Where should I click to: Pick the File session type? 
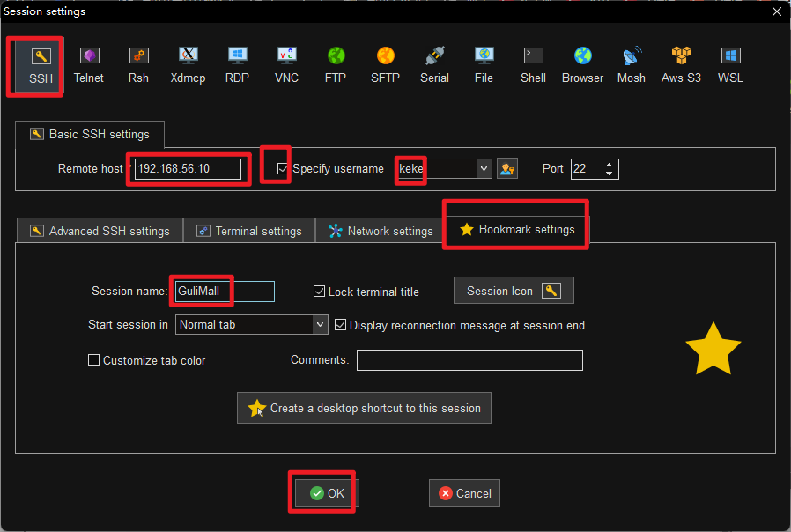coord(484,66)
